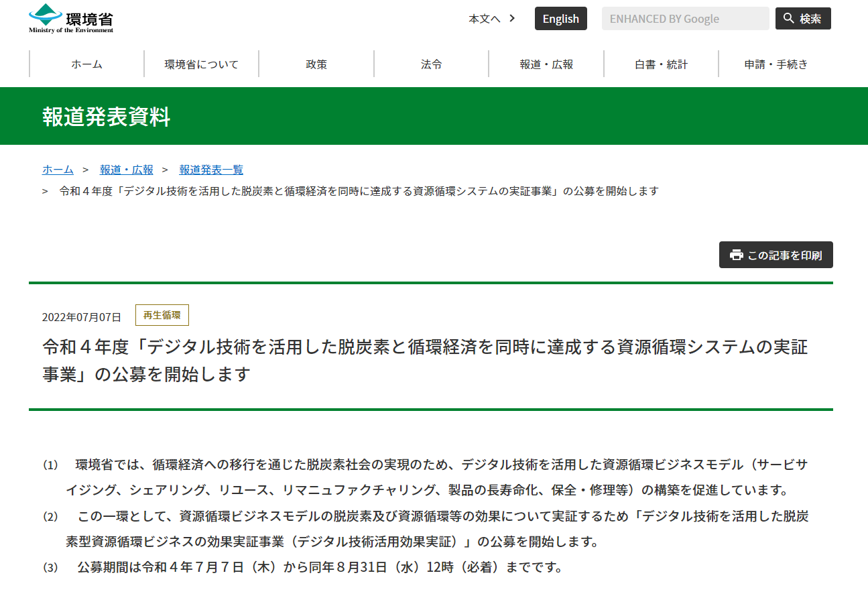868x604 pixels.
Task: Click the printer icon on the print button
Action: 737,255
